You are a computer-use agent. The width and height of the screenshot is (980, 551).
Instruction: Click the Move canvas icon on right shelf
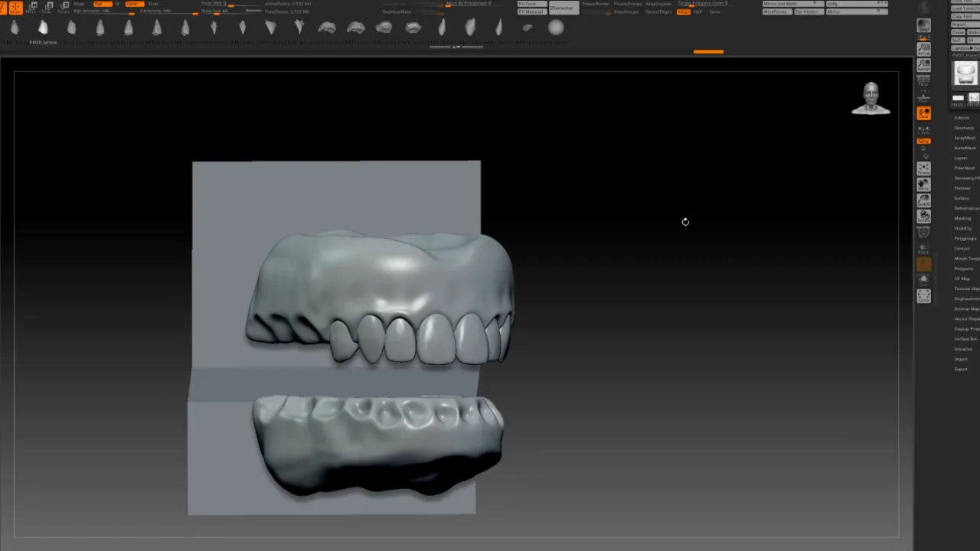point(924,184)
